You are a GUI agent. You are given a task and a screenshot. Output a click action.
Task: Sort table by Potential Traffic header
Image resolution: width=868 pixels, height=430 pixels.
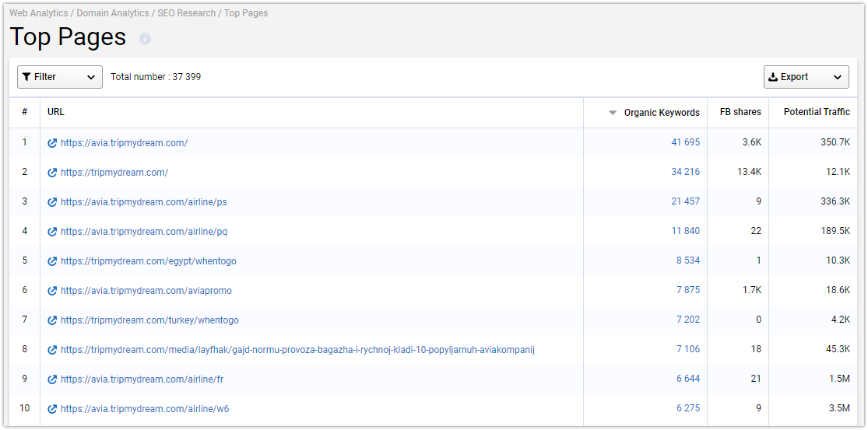pos(817,112)
